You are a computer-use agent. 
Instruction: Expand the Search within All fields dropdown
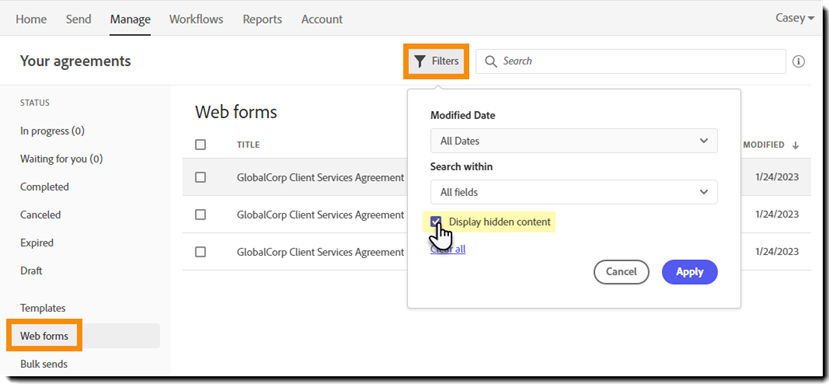coord(574,192)
